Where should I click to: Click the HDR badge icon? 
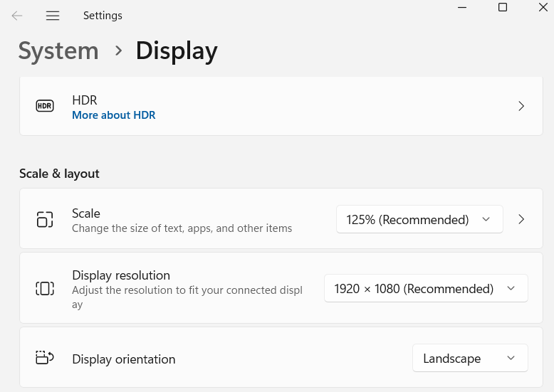point(45,106)
